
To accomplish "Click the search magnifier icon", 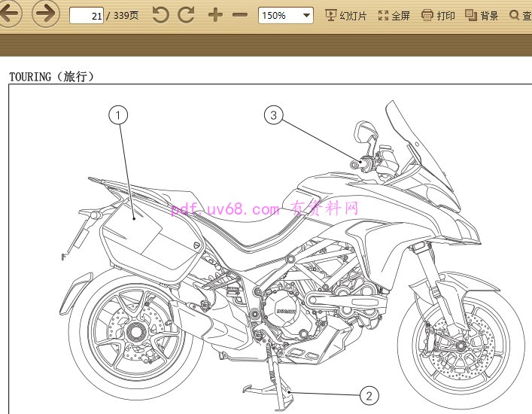I will point(515,15).
